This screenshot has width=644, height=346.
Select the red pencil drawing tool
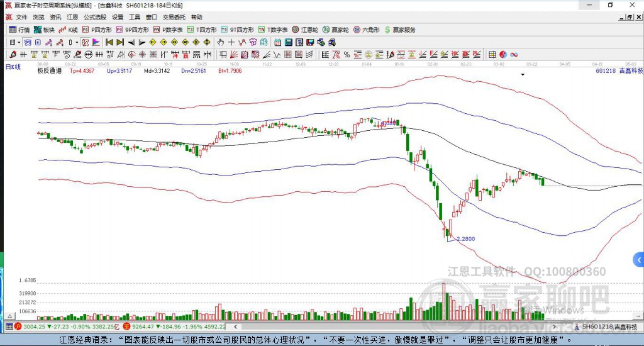[x=13, y=55]
